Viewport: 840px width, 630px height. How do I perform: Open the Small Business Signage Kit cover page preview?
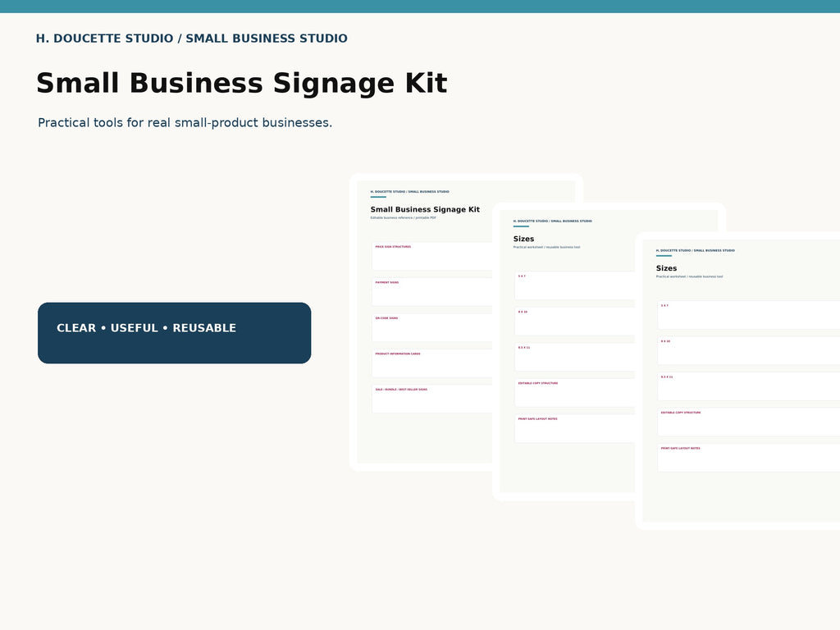click(421, 322)
